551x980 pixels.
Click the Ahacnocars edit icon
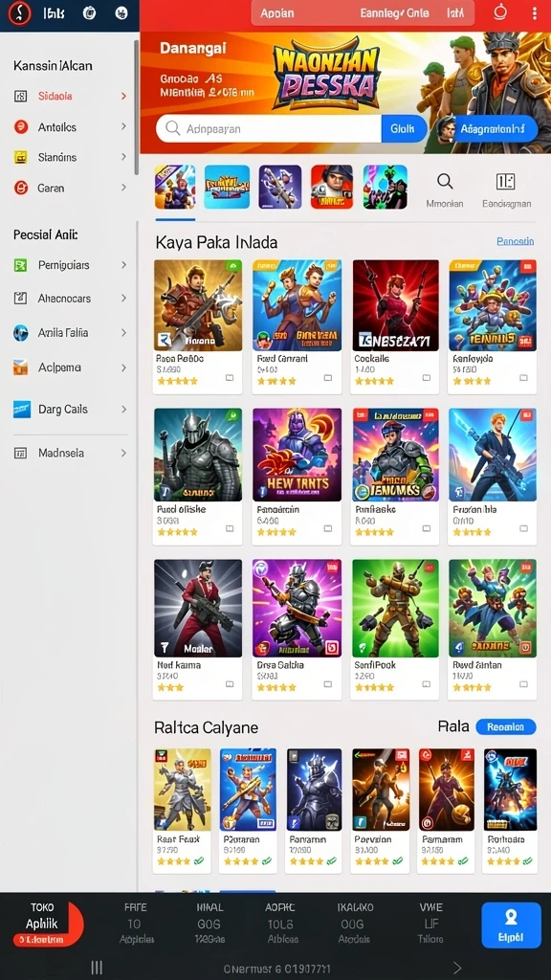click(21, 299)
